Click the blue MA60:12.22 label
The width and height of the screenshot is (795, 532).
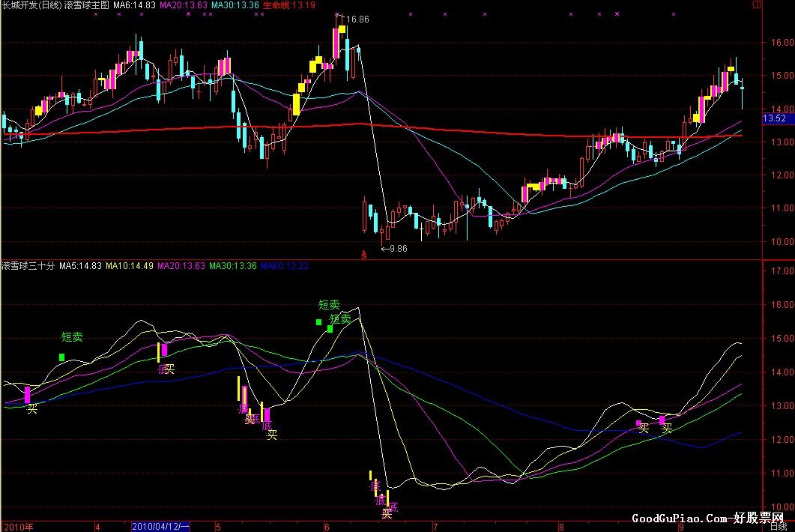285,266
